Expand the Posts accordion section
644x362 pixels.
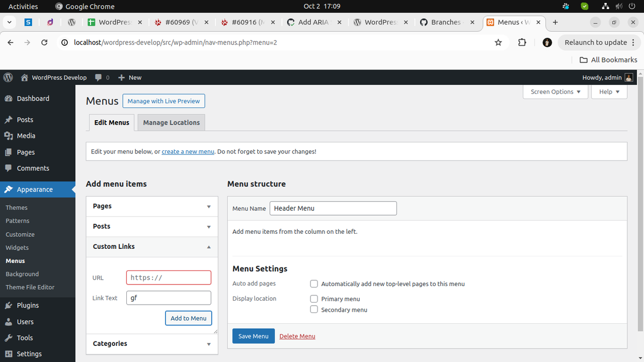tap(152, 226)
